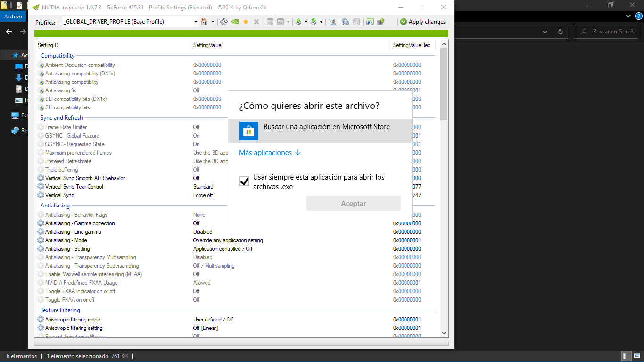
Task: Open the dropdown beside the import down-arrow icon
Action: 321,22
